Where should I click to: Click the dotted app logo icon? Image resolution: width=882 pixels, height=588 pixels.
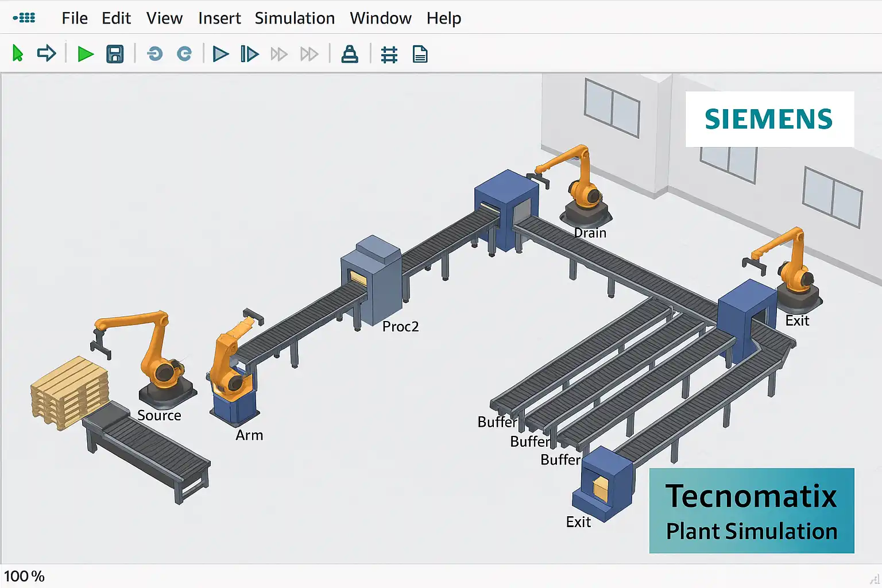tap(24, 18)
